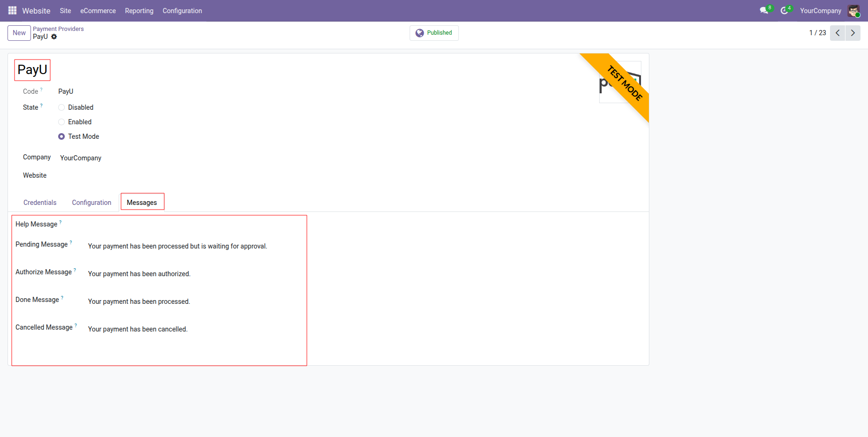Go to the next record arrow
Image resolution: width=868 pixels, height=437 pixels.
click(853, 33)
